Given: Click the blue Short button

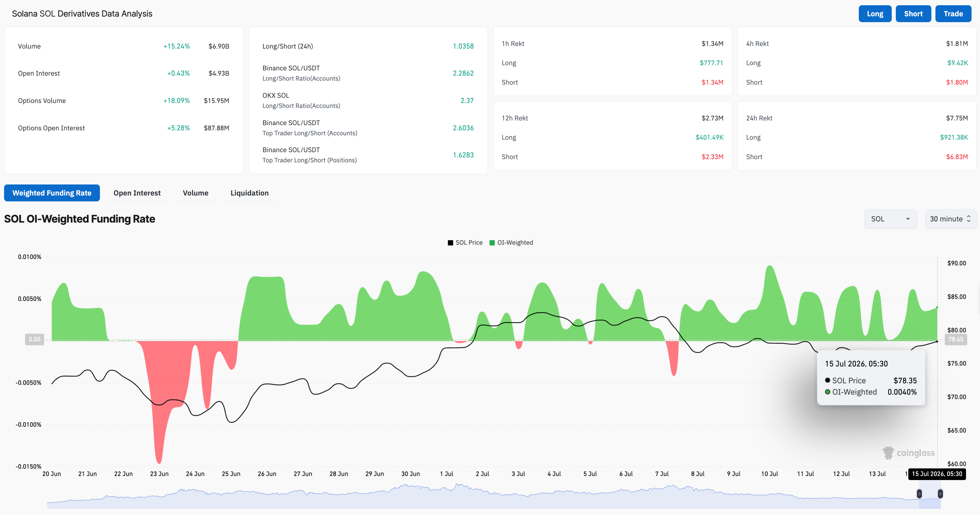Looking at the screenshot, I should pyautogui.click(x=913, y=14).
